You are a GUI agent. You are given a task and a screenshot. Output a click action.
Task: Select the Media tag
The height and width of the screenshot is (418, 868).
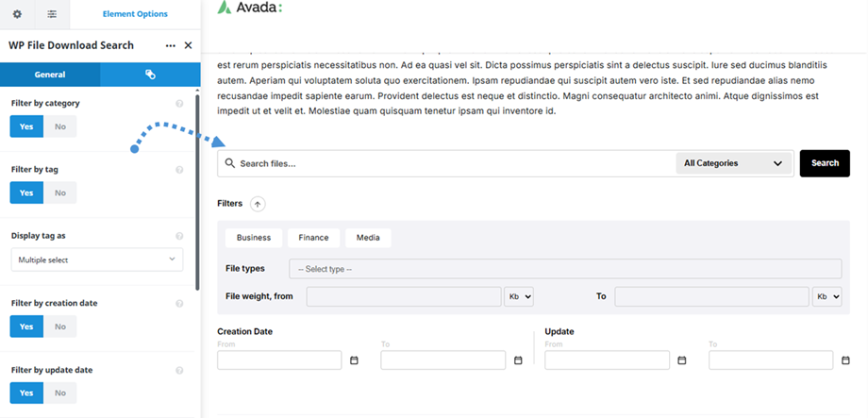[368, 238]
